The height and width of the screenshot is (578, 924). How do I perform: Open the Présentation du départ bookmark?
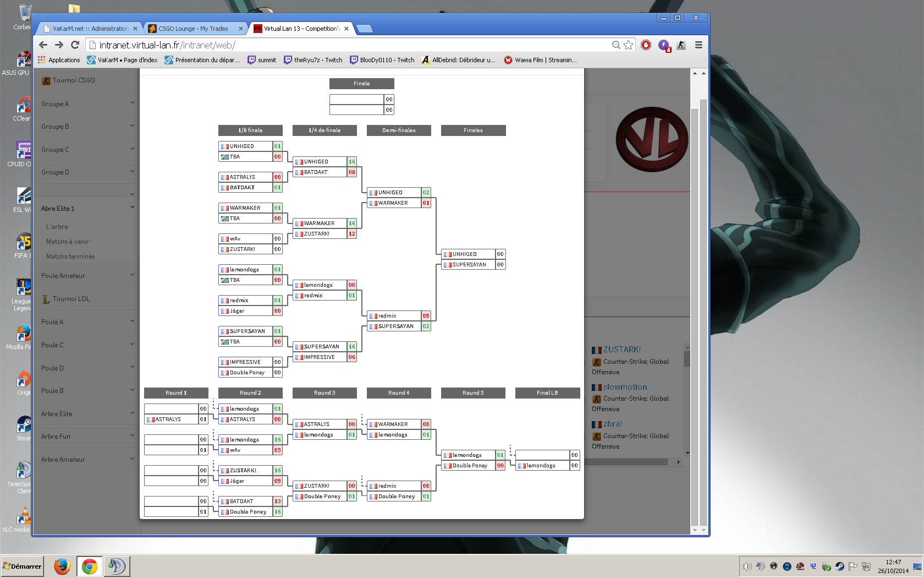[202, 60]
